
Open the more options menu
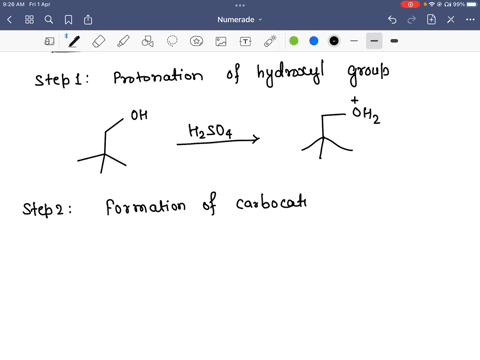470,20
